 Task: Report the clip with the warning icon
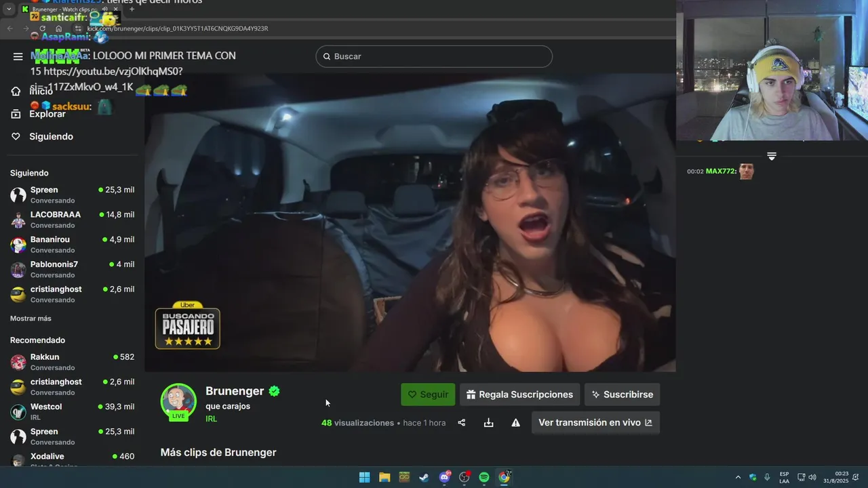tap(515, 422)
